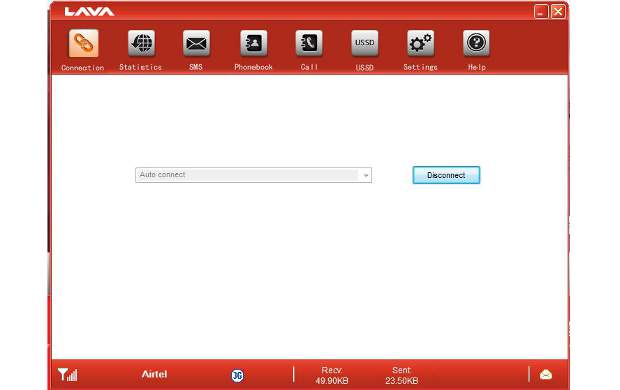Click the Disconnect button

click(446, 175)
